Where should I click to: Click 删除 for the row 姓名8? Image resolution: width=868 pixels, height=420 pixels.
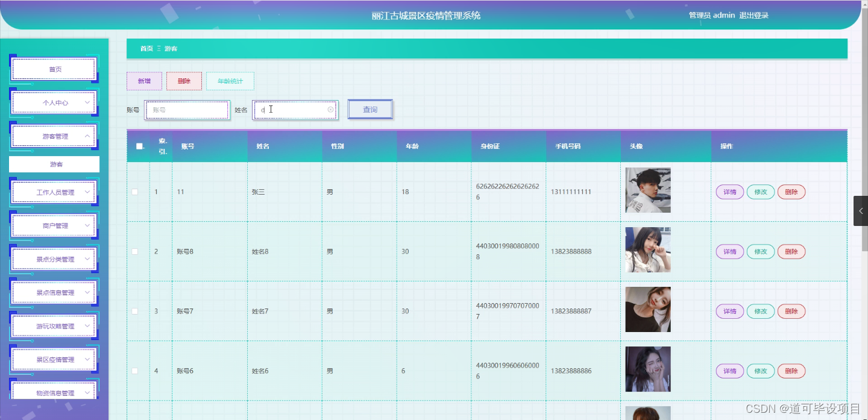pos(791,251)
